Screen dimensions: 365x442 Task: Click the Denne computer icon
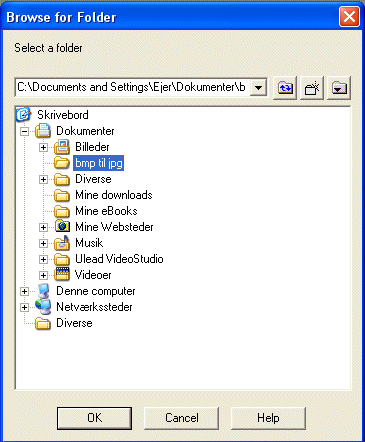(43, 291)
